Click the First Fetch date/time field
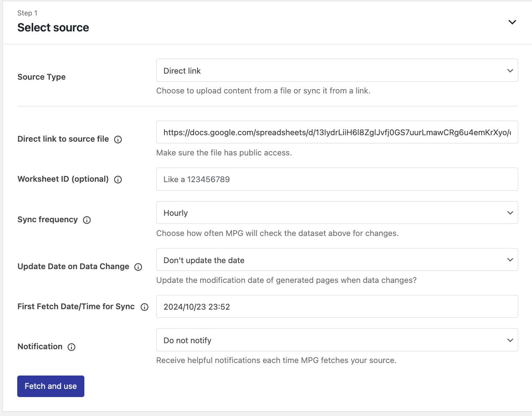The image size is (532, 416). point(337,307)
